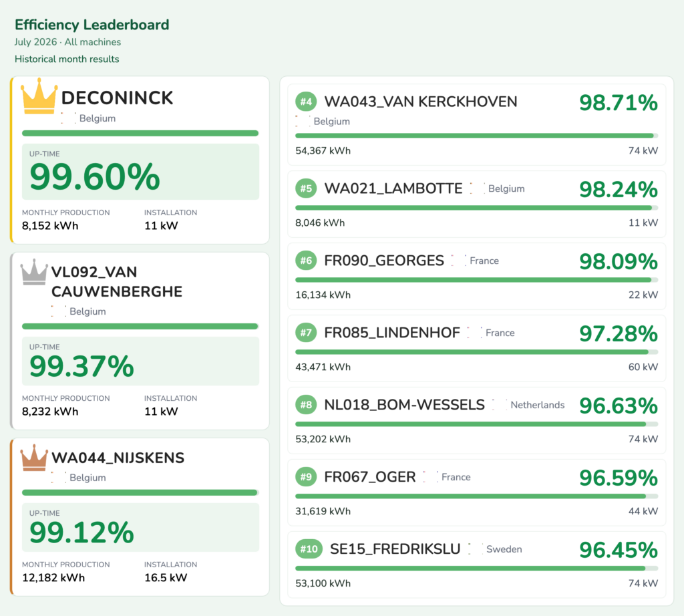Click the #7 rank badge
The width and height of the screenshot is (684, 616).
pyautogui.click(x=306, y=333)
